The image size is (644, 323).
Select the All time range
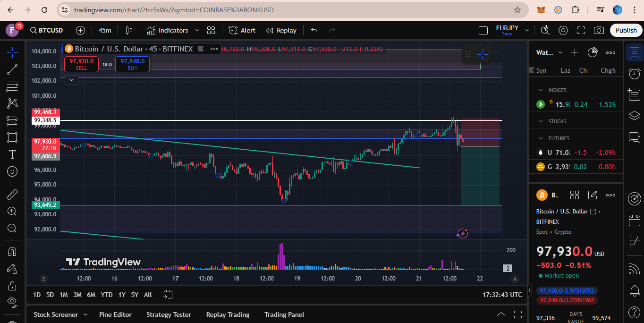click(148, 295)
